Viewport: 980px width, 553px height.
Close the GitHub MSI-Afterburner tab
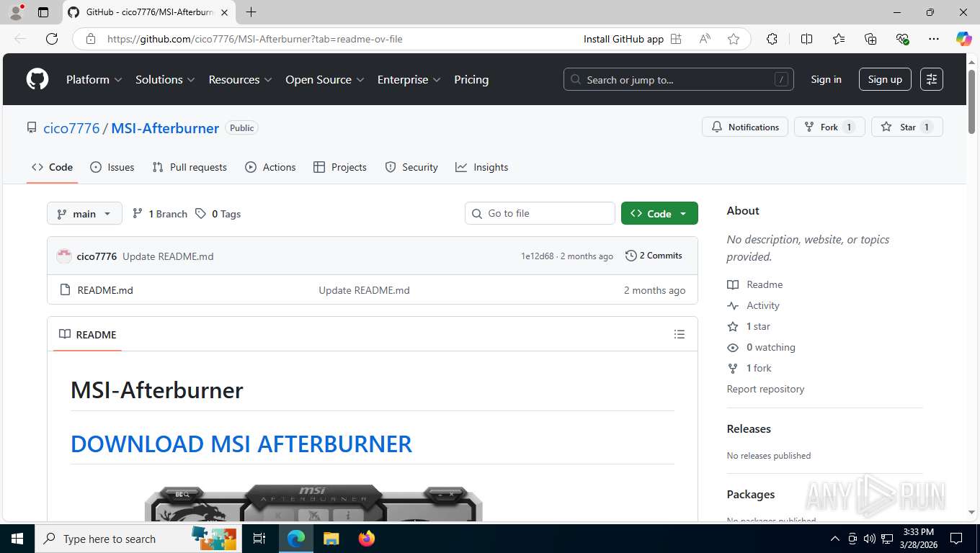click(223, 12)
